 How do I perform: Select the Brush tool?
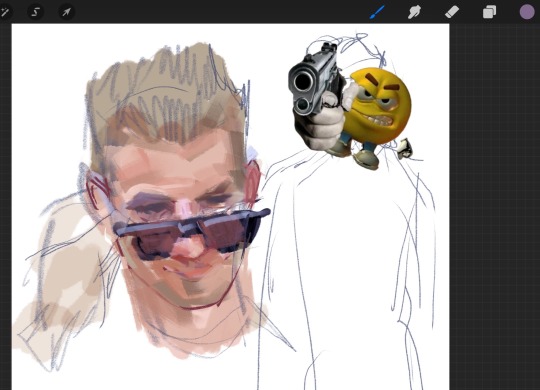coord(377,12)
